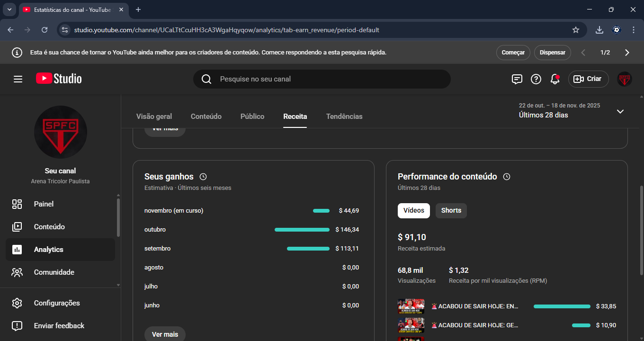Click the Criar button
Screen dimensions: 644x341
click(588, 79)
